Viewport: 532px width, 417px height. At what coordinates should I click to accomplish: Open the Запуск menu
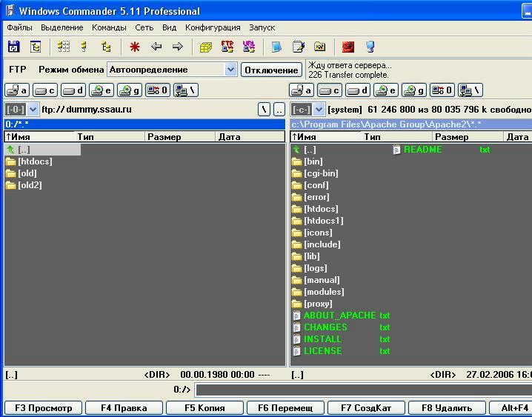(262, 27)
